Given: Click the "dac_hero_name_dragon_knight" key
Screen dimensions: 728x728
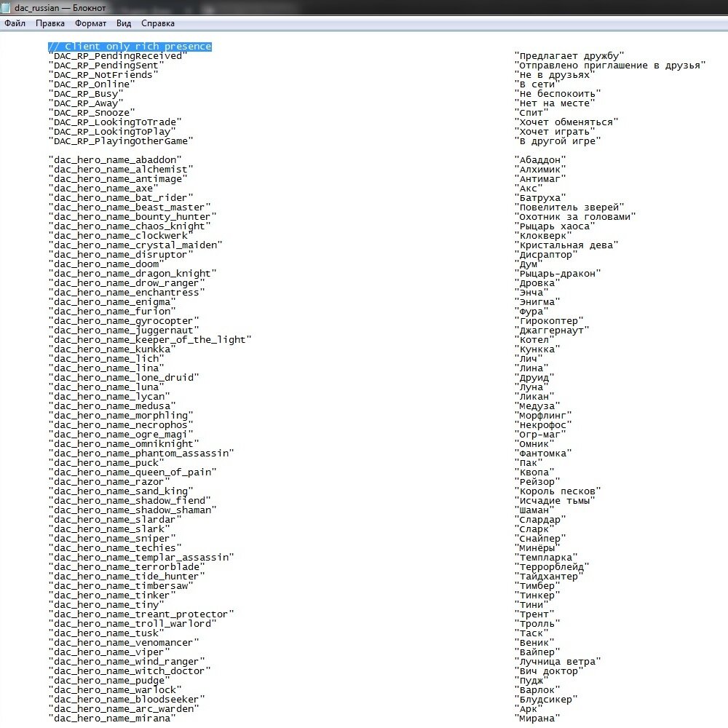Looking at the screenshot, I should (132, 274).
